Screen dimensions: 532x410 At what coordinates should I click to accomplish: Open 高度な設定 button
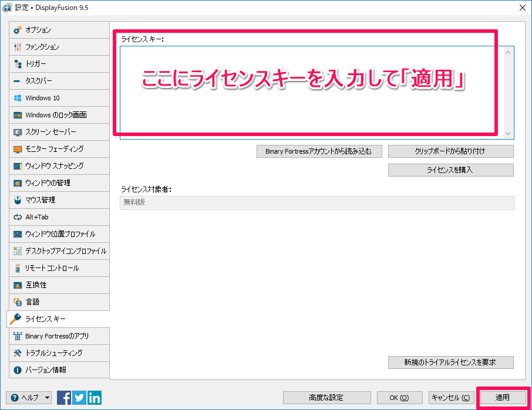[x=326, y=398]
